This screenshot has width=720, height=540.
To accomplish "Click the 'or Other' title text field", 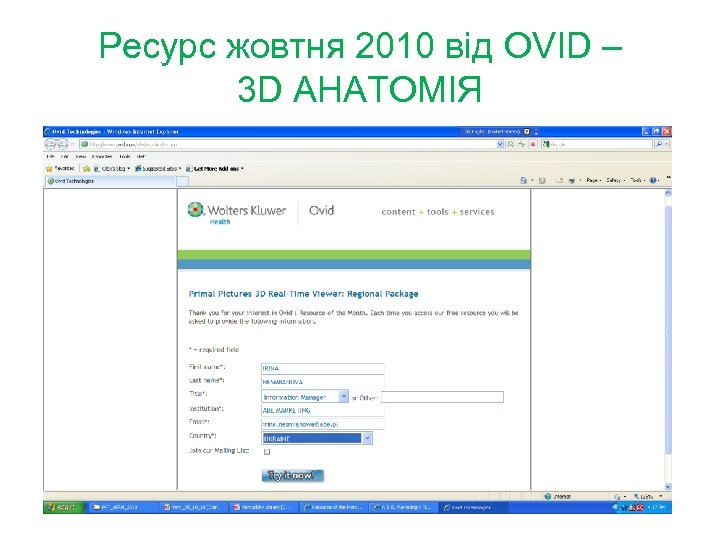I will point(442,397).
